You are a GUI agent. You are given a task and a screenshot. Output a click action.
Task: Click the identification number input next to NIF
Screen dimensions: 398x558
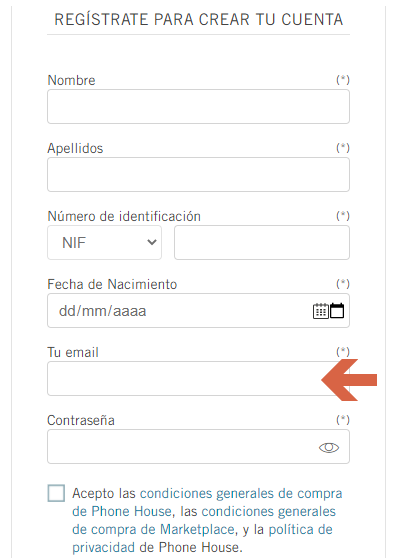(262, 243)
